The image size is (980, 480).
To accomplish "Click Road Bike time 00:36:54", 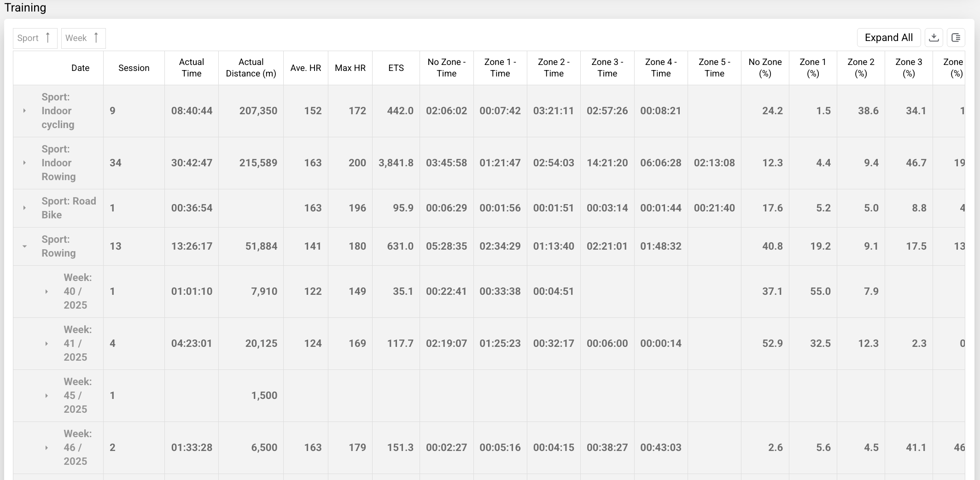I will pyautogui.click(x=192, y=208).
